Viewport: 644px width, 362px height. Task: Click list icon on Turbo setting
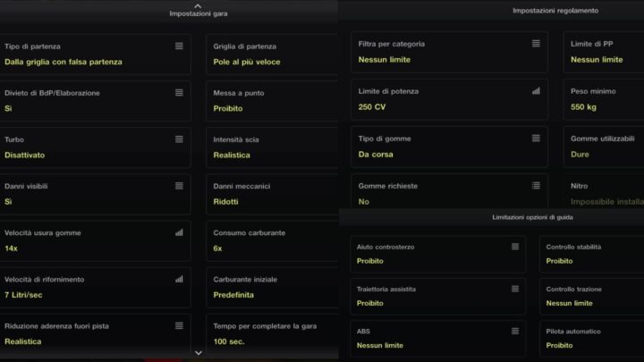point(179,139)
